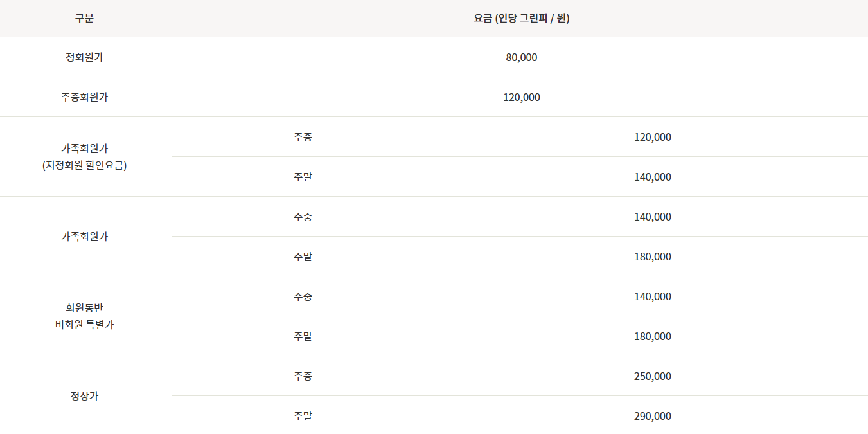Select the 주중회원가 row label
The width and height of the screenshot is (868, 434).
pyautogui.click(x=84, y=97)
